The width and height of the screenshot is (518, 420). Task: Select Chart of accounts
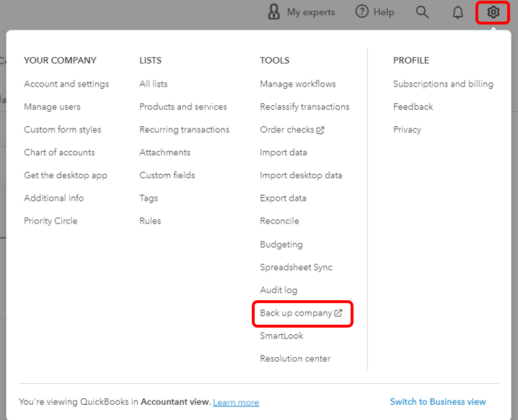pyautogui.click(x=59, y=152)
